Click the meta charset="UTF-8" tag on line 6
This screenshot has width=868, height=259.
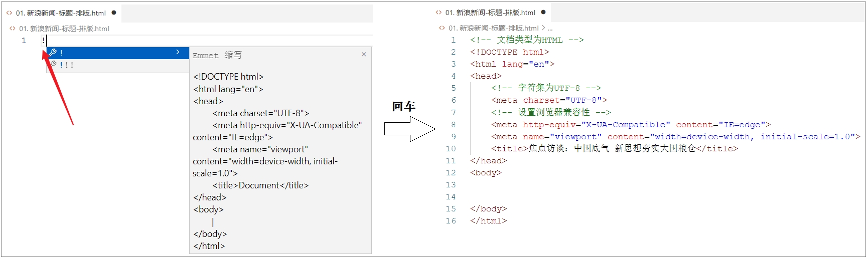pos(549,100)
